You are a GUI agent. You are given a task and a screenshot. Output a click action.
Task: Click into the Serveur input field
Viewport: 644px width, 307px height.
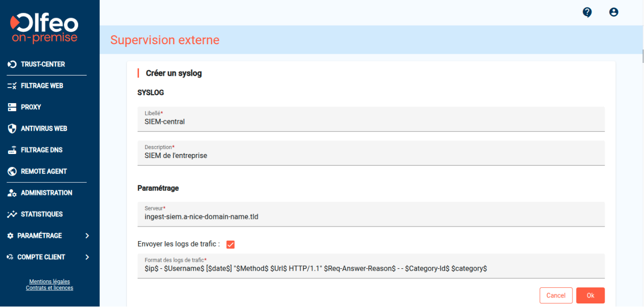coord(370,217)
